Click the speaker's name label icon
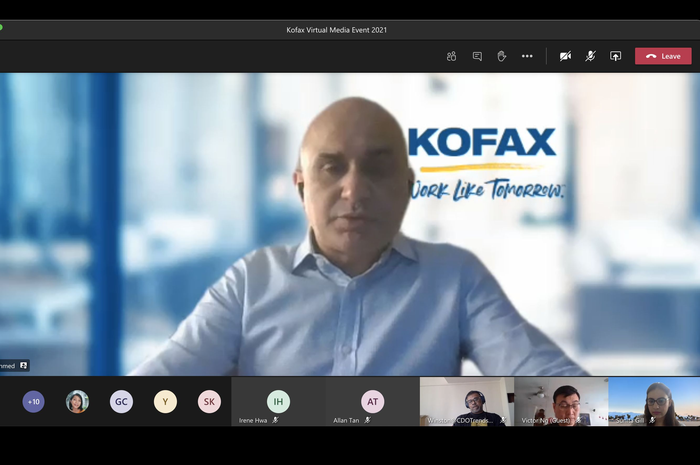700x465 pixels. (x=24, y=365)
